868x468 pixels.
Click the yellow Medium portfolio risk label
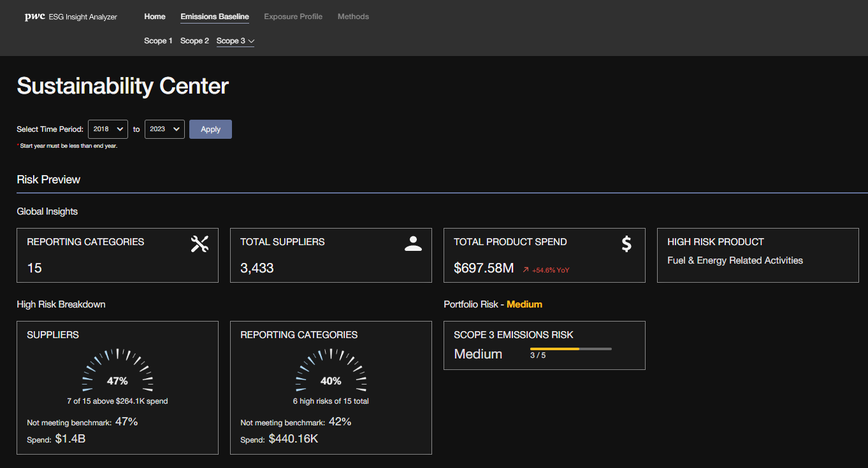point(524,304)
